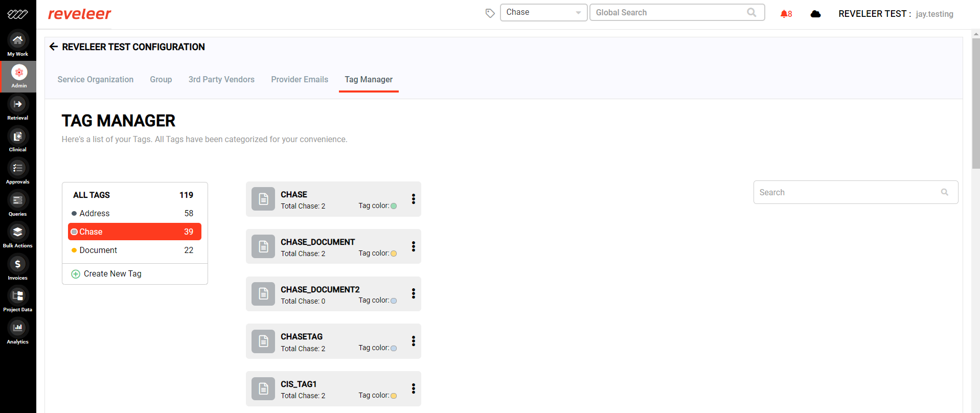
Task: Open the CHASE_DOCUMENT2 tag options menu
Action: click(413, 293)
